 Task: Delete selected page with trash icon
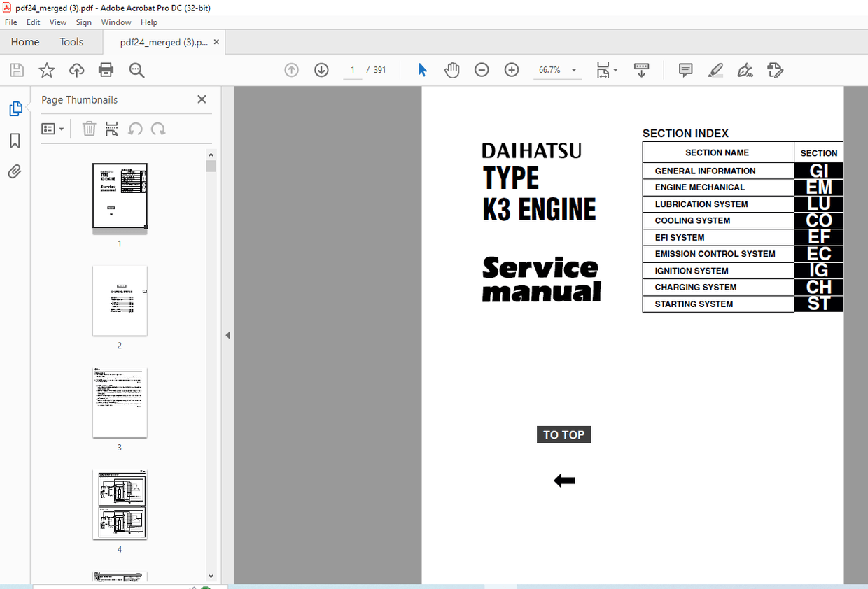tap(89, 129)
